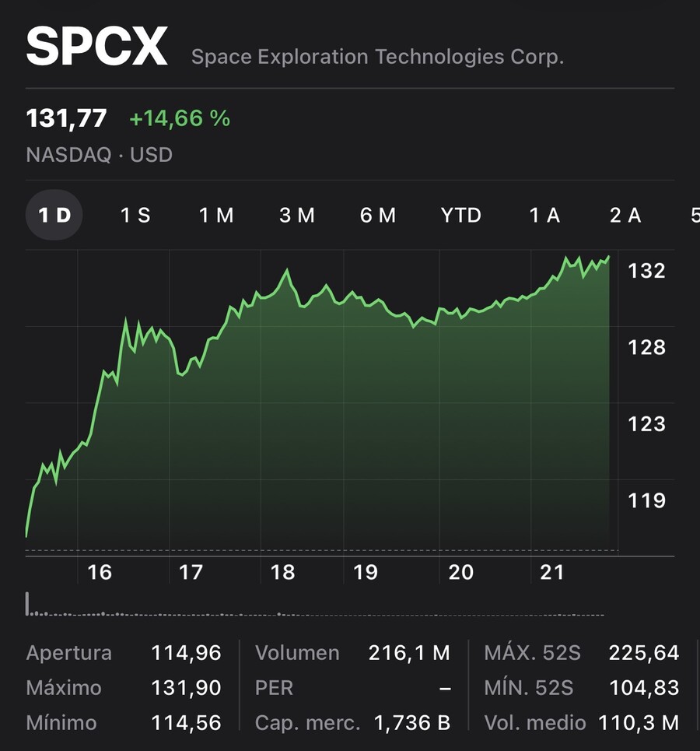700x751 pixels.
Task: Tap the opening volume bar
Action: click(x=27, y=603)
